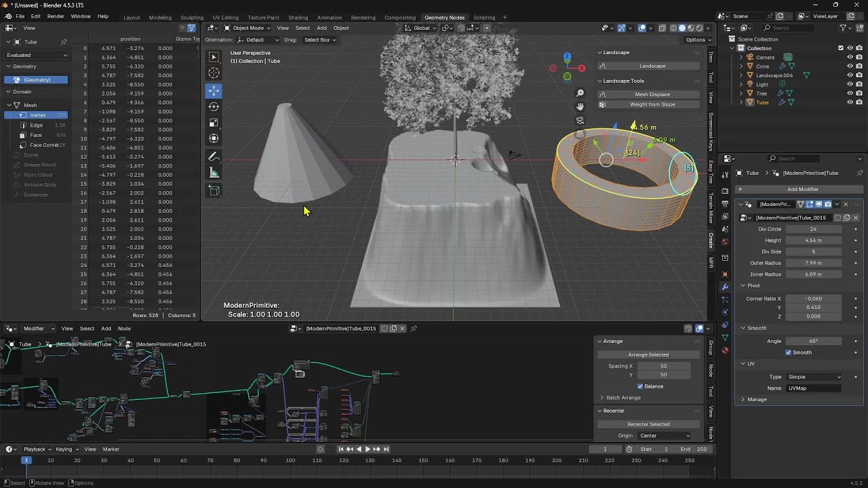Click the Outer Radius value field

[x=813, y=263]
